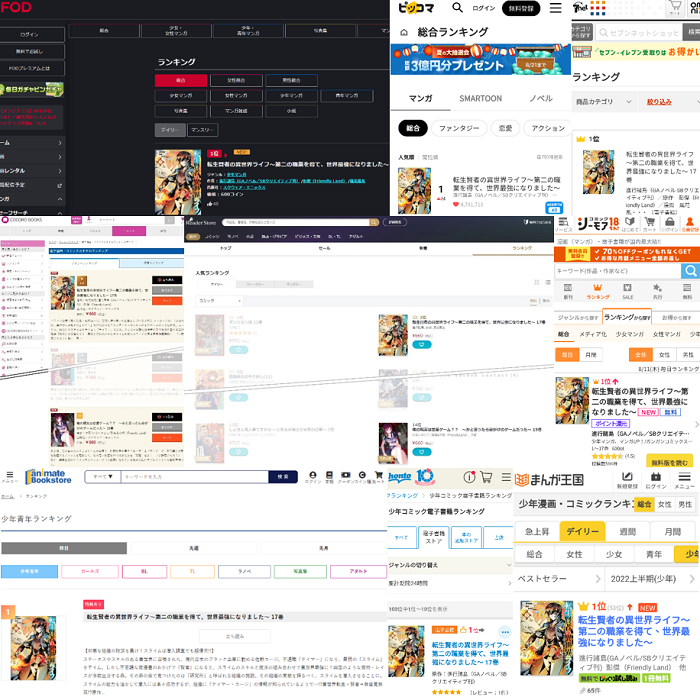Select 毎日 toggle in Cmoa ranking
This screenshot has width=700, height=697.
click(567, 355)
